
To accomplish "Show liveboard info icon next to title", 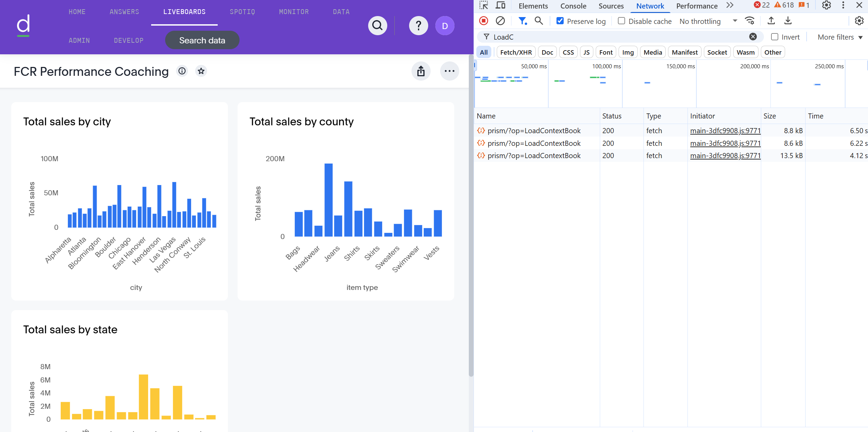I will point(182,71).
